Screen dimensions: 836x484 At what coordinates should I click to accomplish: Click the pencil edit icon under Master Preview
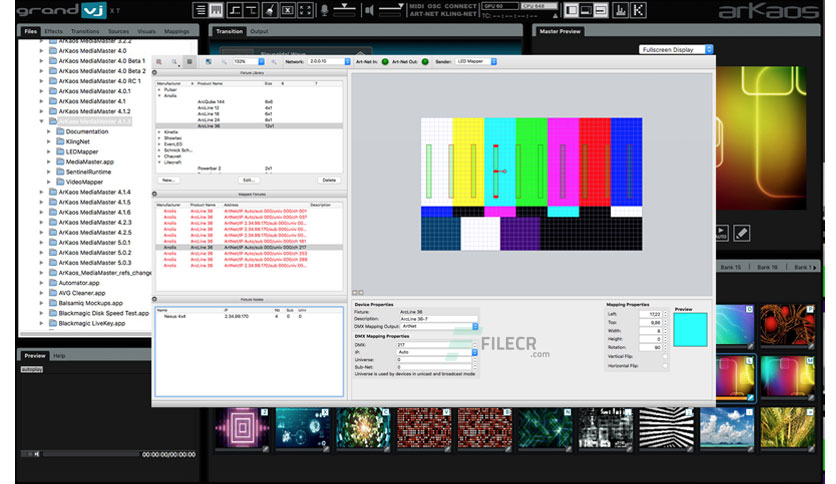[x=742, y=233]
